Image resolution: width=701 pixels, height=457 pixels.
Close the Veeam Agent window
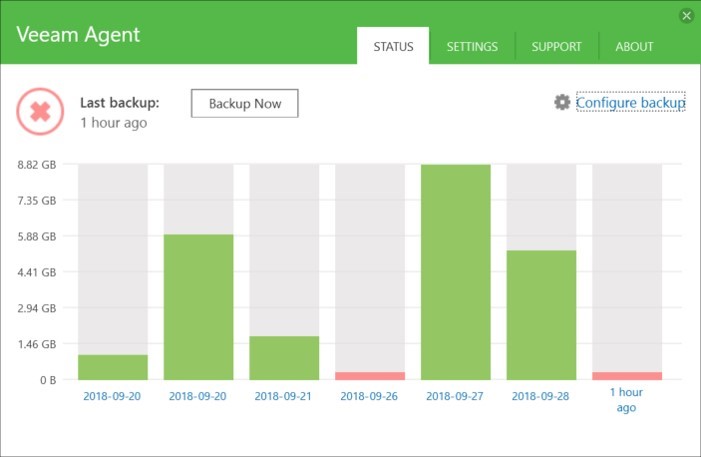click(686, 16)
